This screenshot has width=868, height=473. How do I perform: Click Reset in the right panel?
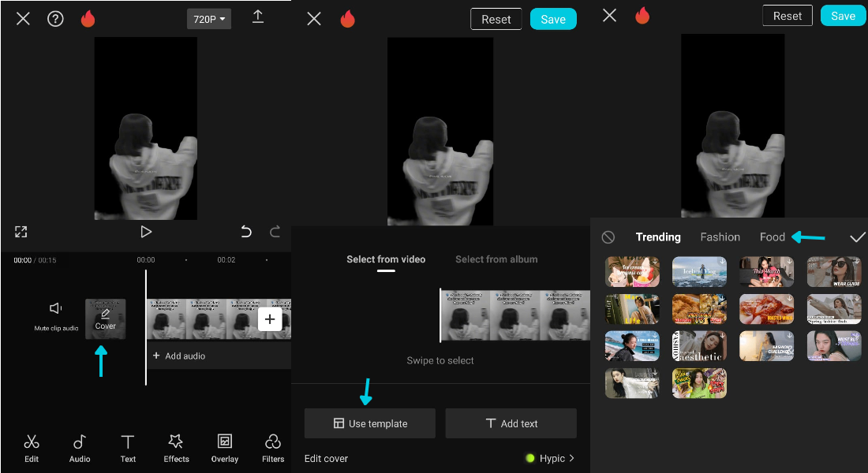788,16
